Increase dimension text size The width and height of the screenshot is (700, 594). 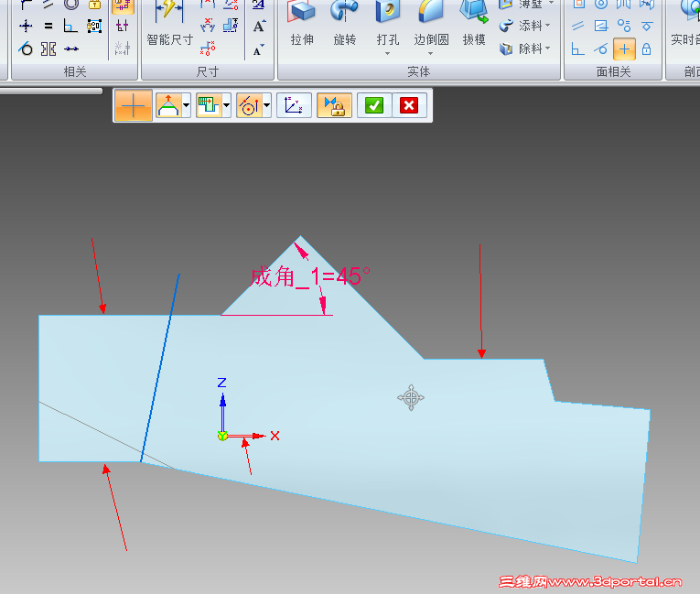(259, 27)
